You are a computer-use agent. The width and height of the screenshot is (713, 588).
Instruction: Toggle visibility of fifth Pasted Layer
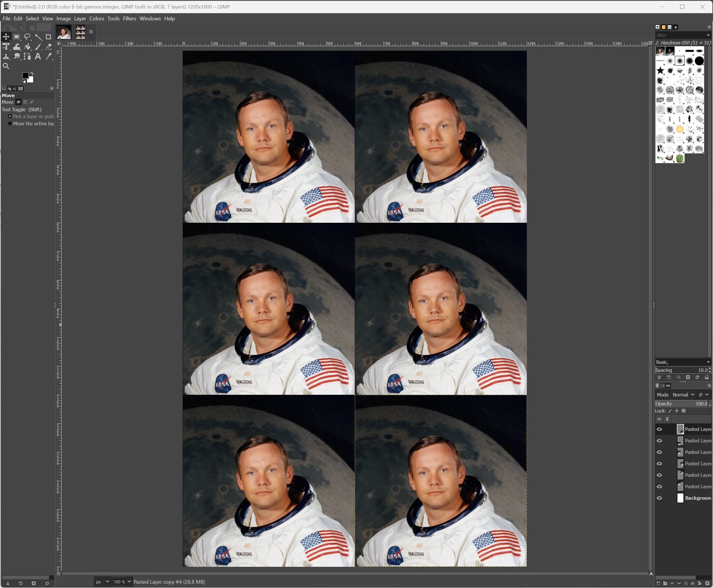660,475
